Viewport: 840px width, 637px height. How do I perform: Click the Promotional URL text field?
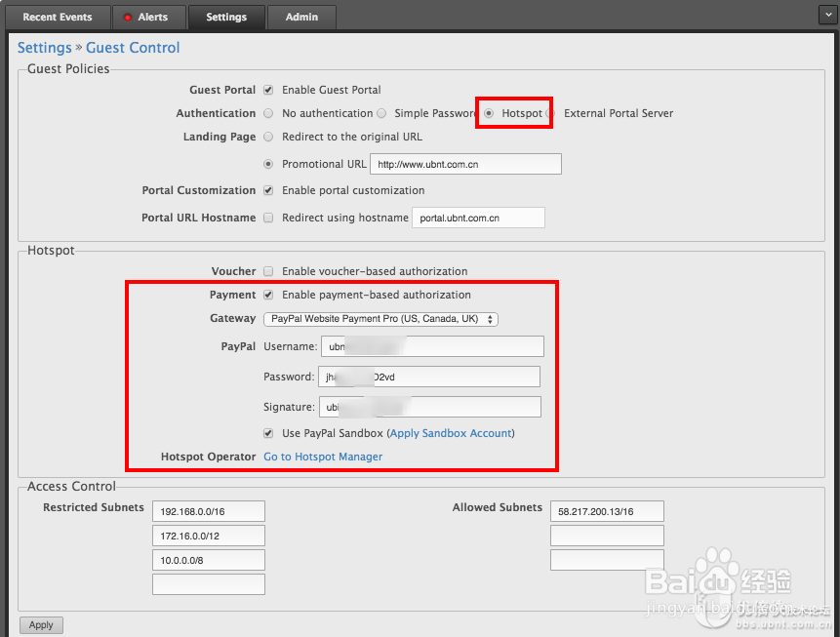pos(465,164)
